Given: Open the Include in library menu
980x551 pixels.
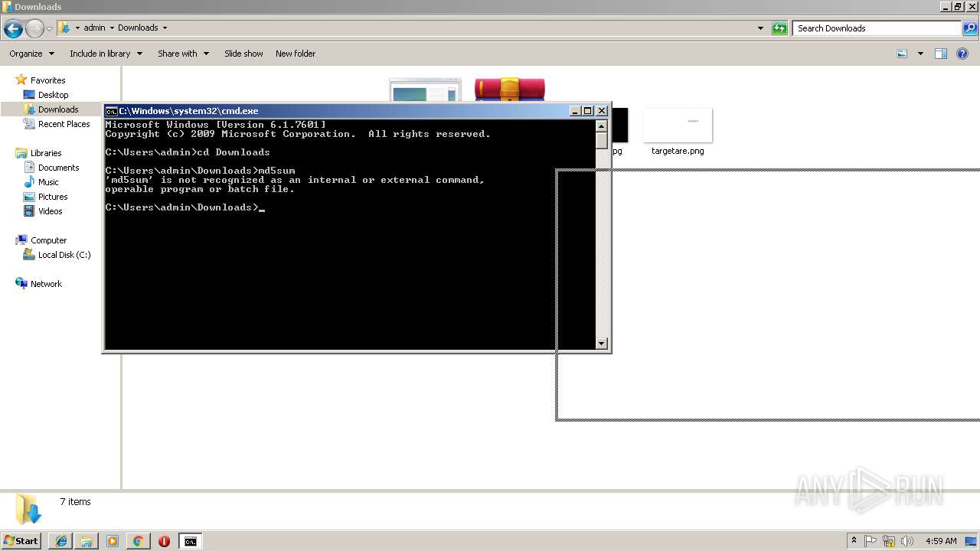Looking at the screenshot, I should tap(106, 54).
